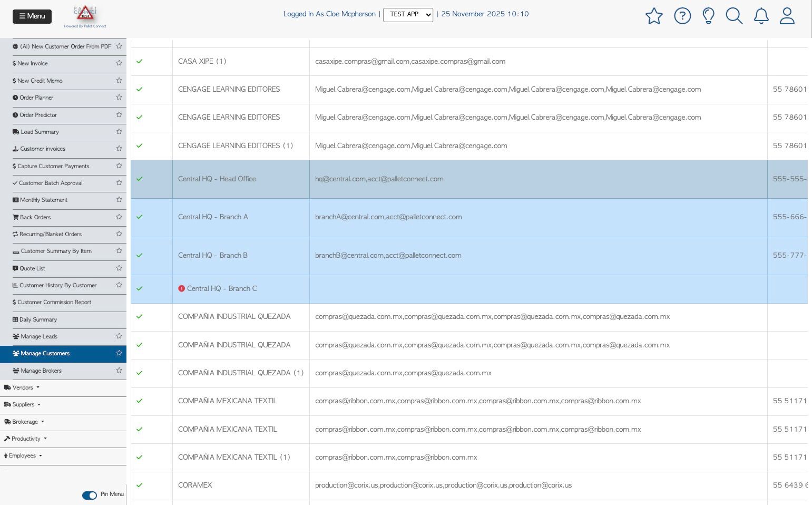Toggle the Pin Menu switch
Viewport: 812px width, 505px height.
click(90, 495)
